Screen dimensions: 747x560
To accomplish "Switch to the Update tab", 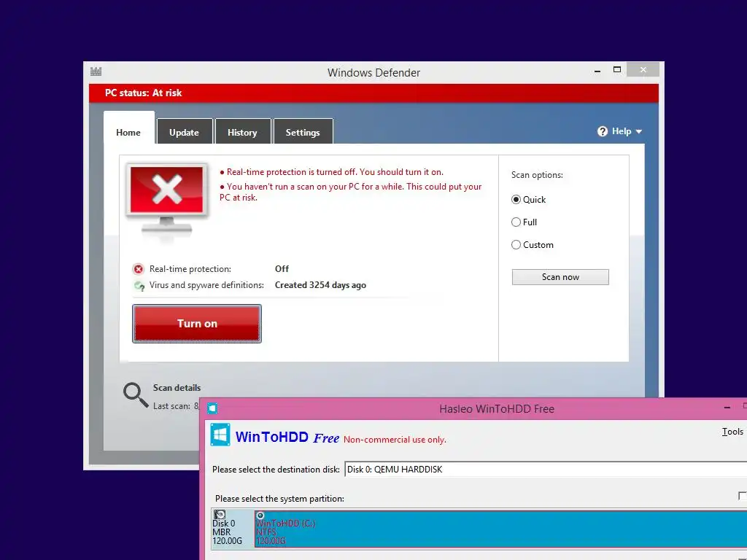I will [x=185, y=133].
